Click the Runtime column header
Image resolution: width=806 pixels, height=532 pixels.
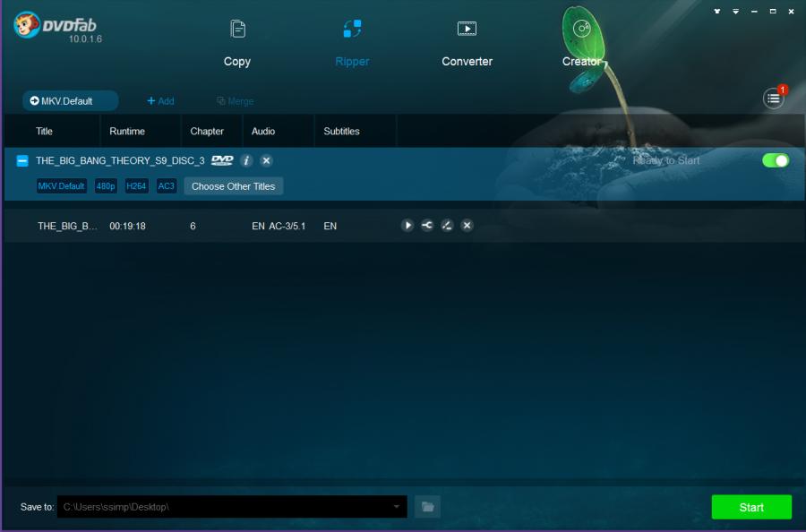(x=127, y=131)
